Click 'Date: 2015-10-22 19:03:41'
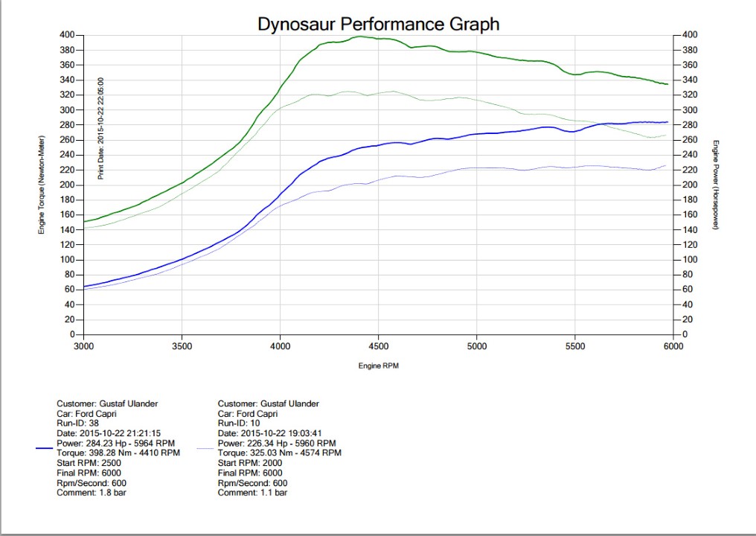756x536 pixels. (x=269, y=433)
